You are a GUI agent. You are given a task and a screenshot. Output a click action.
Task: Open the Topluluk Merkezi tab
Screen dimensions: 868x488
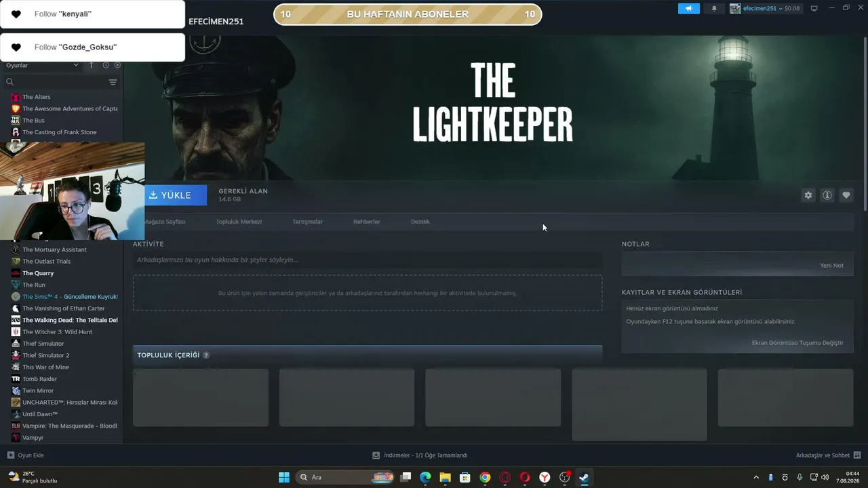[239, 222]
